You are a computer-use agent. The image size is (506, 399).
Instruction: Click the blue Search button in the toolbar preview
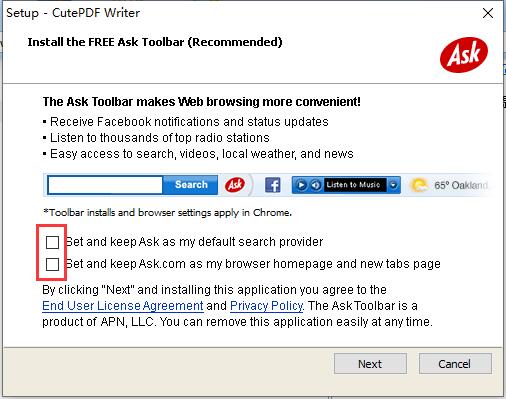pyautogui.click(x=191, y=185)
